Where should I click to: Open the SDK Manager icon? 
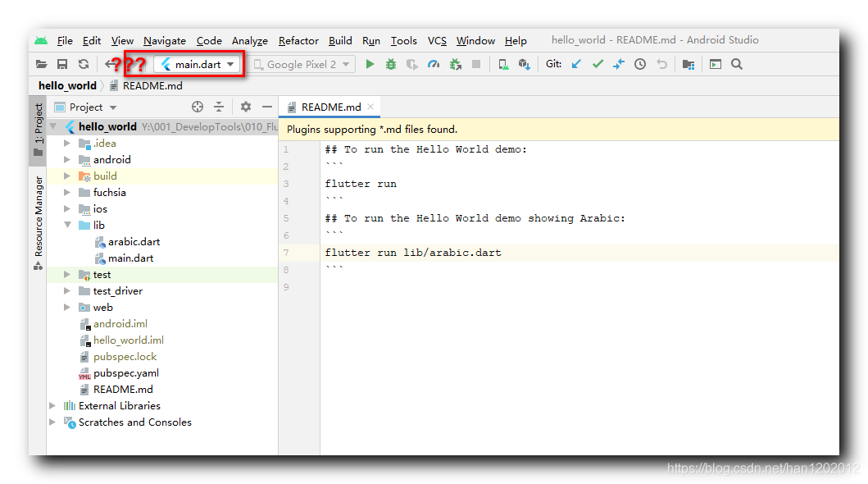click(x=525, y=64)
